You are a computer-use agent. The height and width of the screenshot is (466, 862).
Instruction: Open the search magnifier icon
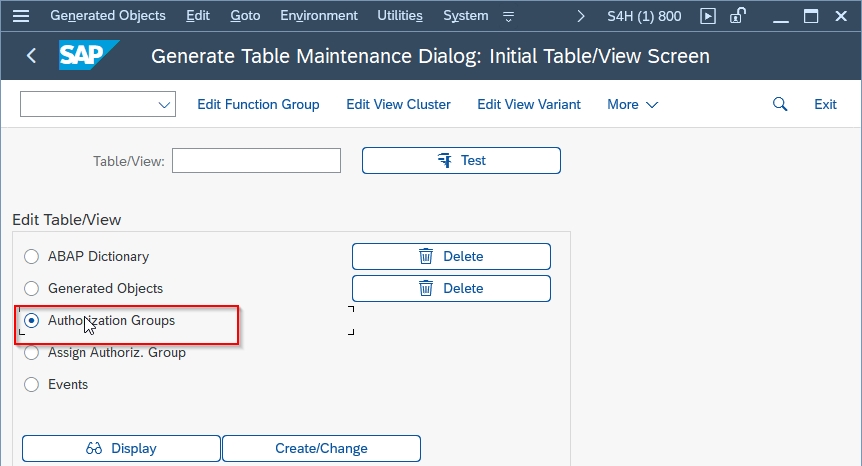(780, 104)
